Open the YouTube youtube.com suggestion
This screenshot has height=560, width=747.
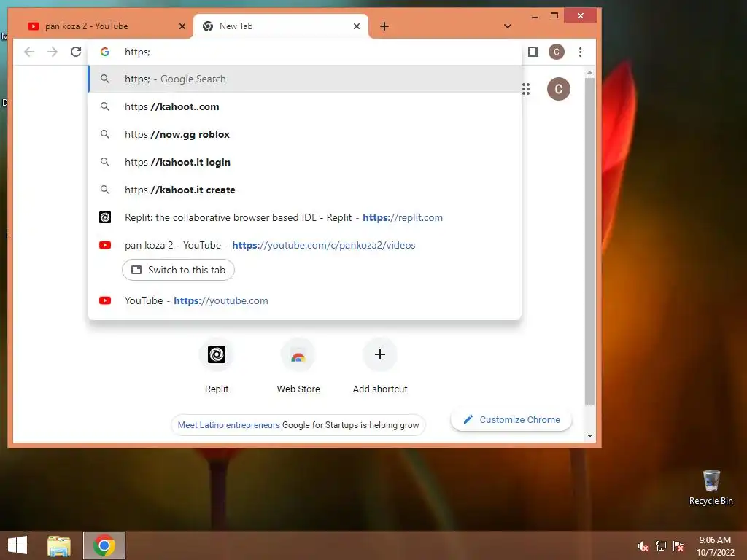coord(305,300)
